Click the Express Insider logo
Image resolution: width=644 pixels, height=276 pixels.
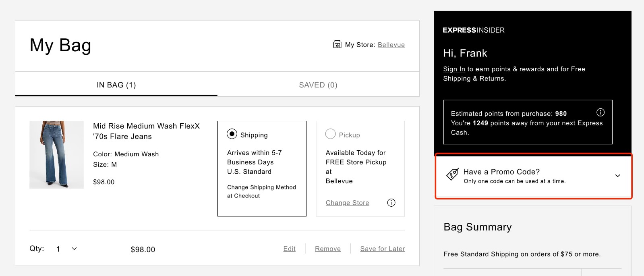click(x=473, y=30)
